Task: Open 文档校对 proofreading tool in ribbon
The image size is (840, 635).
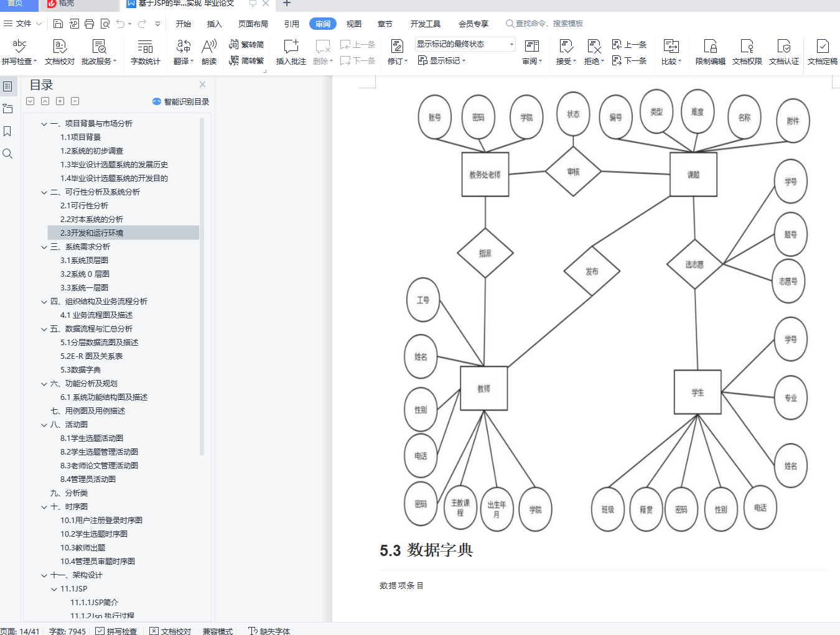Action: tap(60, 52)
